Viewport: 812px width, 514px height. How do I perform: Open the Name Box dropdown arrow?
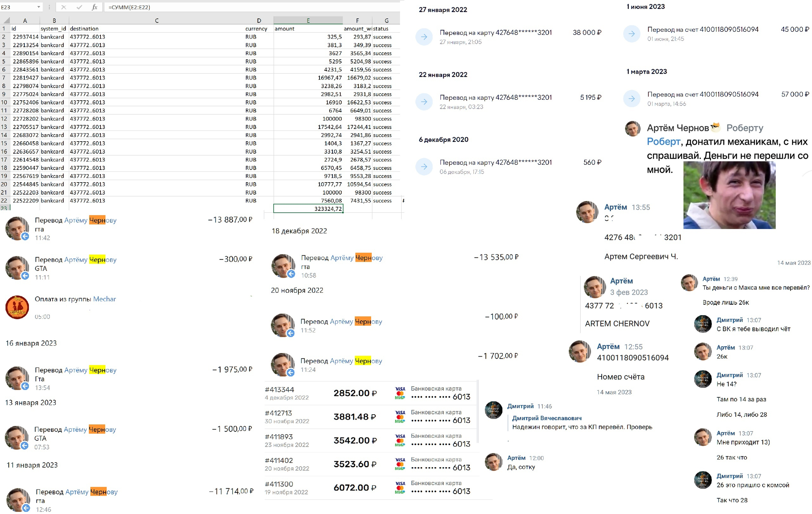point(38,7)
